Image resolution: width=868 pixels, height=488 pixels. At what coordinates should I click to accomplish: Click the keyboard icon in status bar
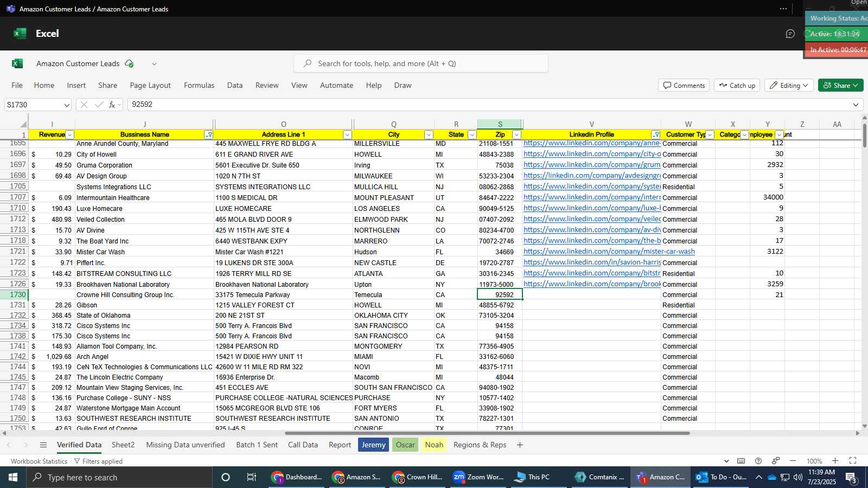[x=741, y=461]
